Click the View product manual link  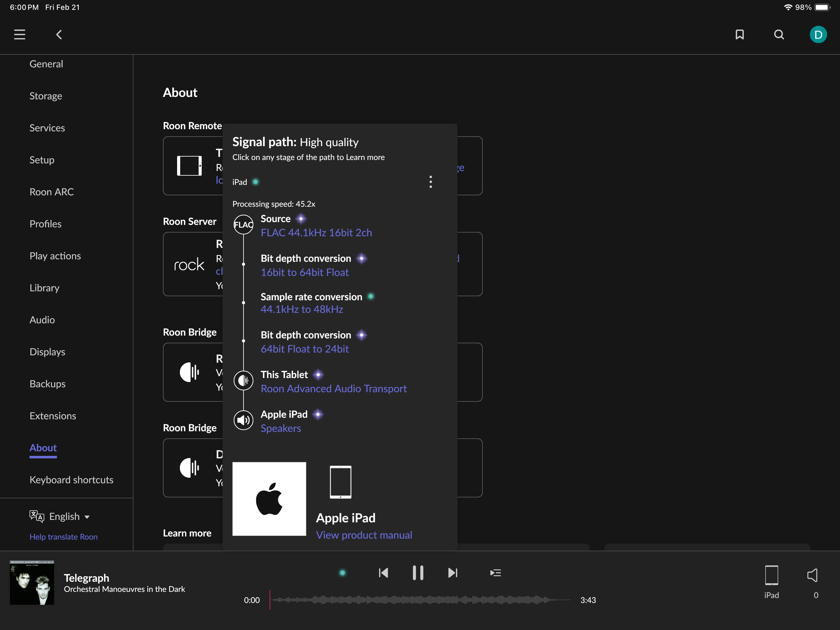pyautogui.click(x=364, y=535)
